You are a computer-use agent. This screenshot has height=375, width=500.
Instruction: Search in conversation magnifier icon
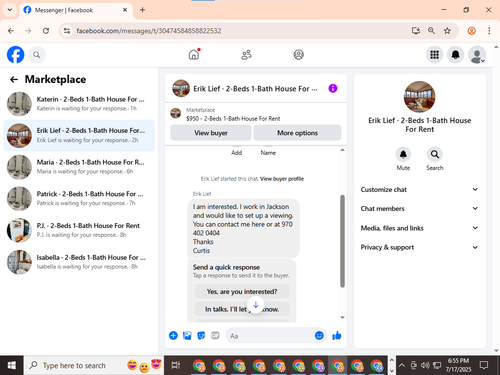click(x=435, y=154)
